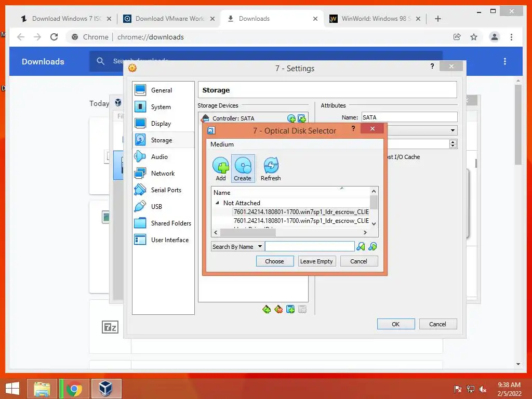Open User Interface settings category

point(163,240)
